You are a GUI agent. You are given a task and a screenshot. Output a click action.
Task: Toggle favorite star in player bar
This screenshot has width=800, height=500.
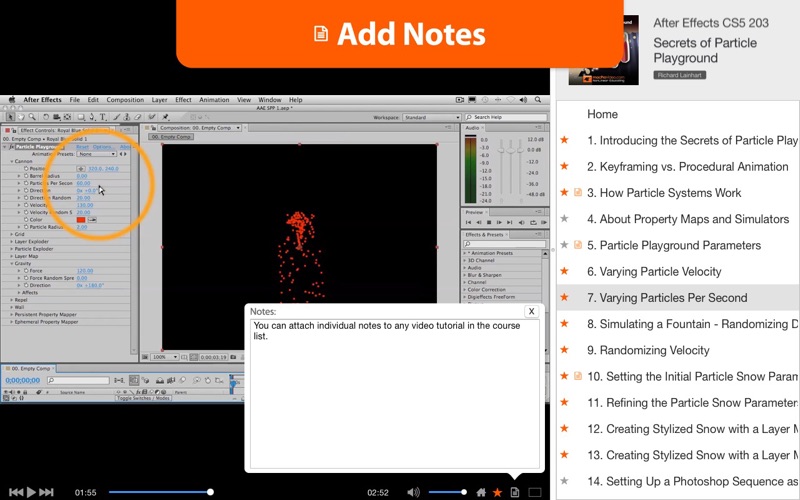point(497,492)
